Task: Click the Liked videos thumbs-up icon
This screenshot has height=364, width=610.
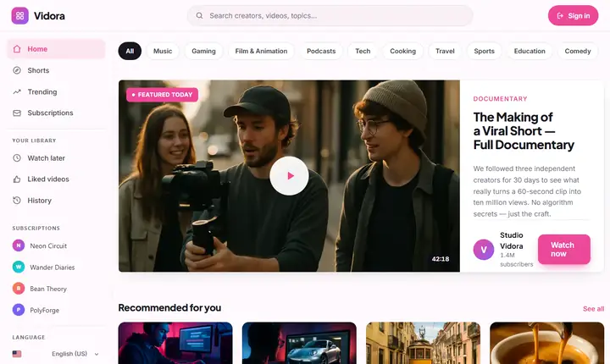Action: click(17, 179)
